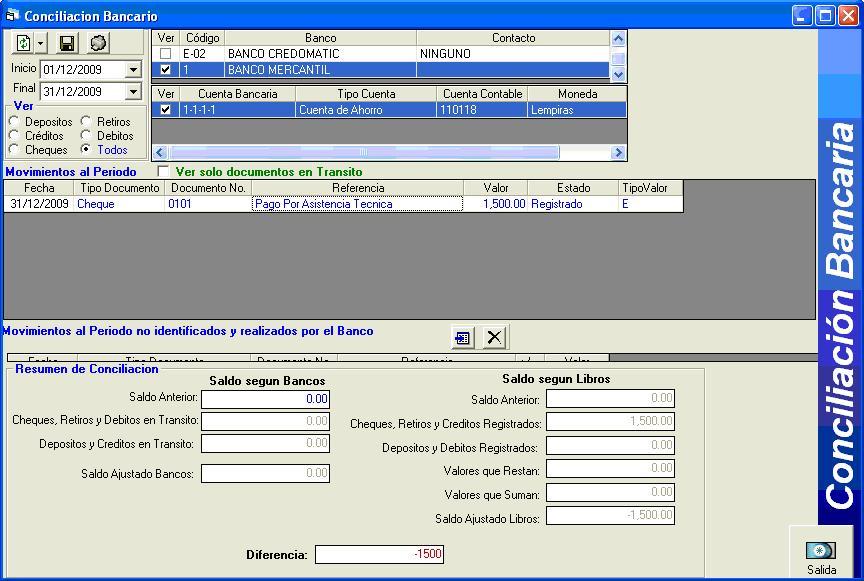The width and height of the screenshot is (864, 581).
Task: Click the 110118 cuenta contable cell
Action: point(482,110)
